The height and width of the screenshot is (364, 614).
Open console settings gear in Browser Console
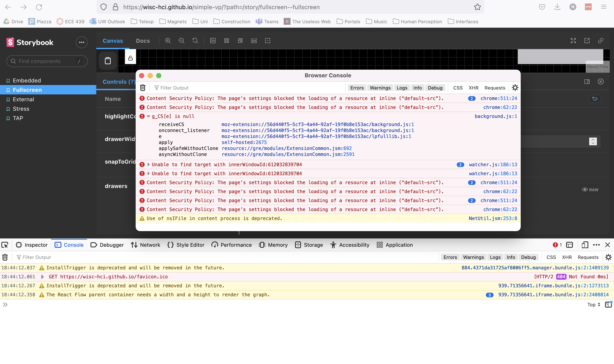(x=515, y=88)
